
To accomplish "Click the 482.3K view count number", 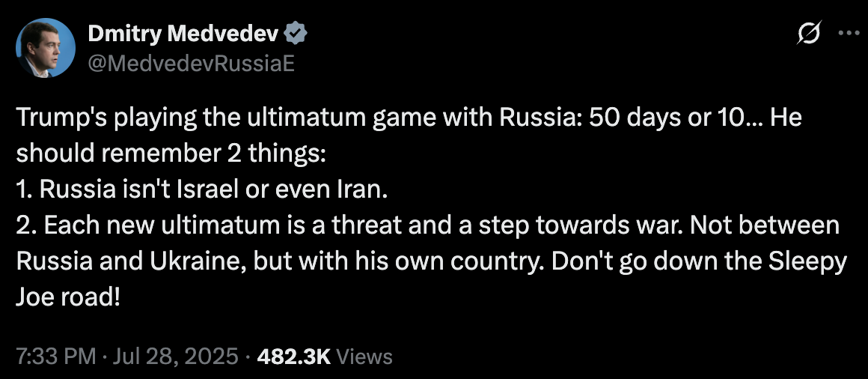I will click(294, 356).
